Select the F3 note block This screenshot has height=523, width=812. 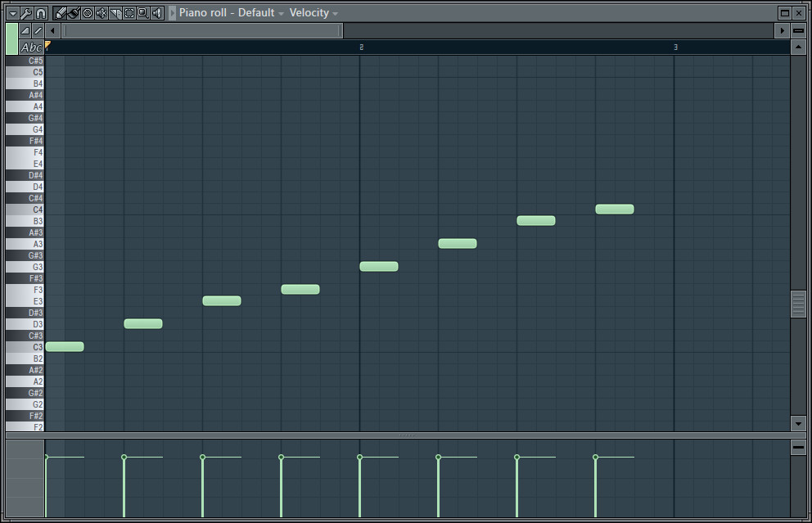(300, 290)
